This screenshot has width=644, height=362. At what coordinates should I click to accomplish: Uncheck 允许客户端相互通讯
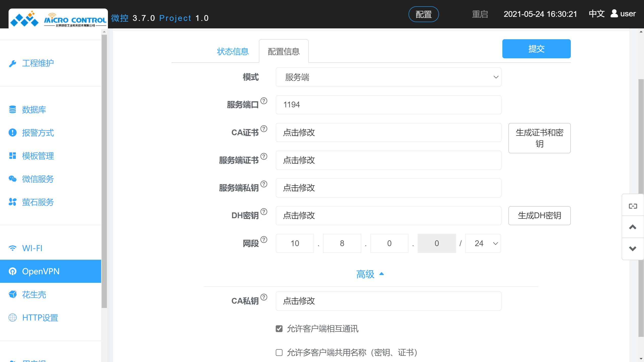pyautogui.click(x=279, y=329)
